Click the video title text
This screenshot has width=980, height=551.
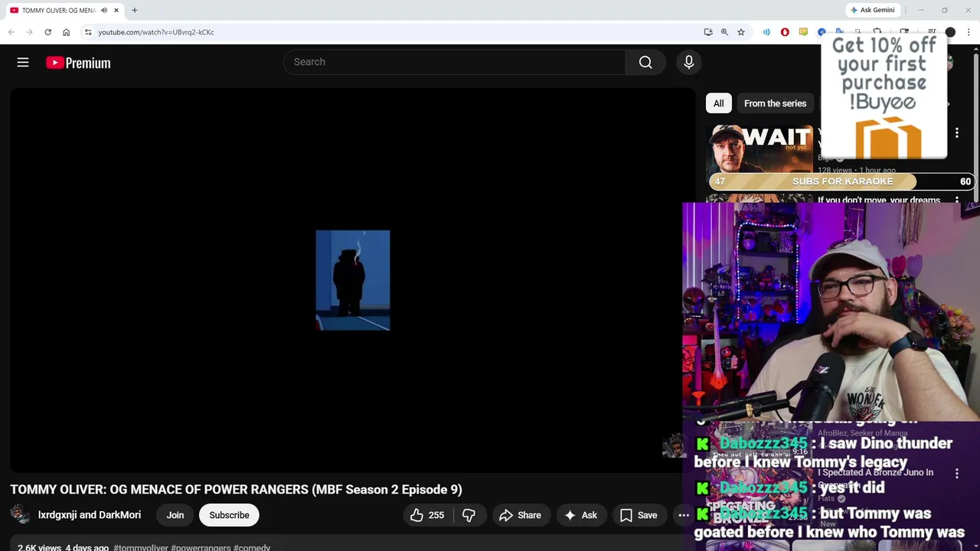[236, 490]
